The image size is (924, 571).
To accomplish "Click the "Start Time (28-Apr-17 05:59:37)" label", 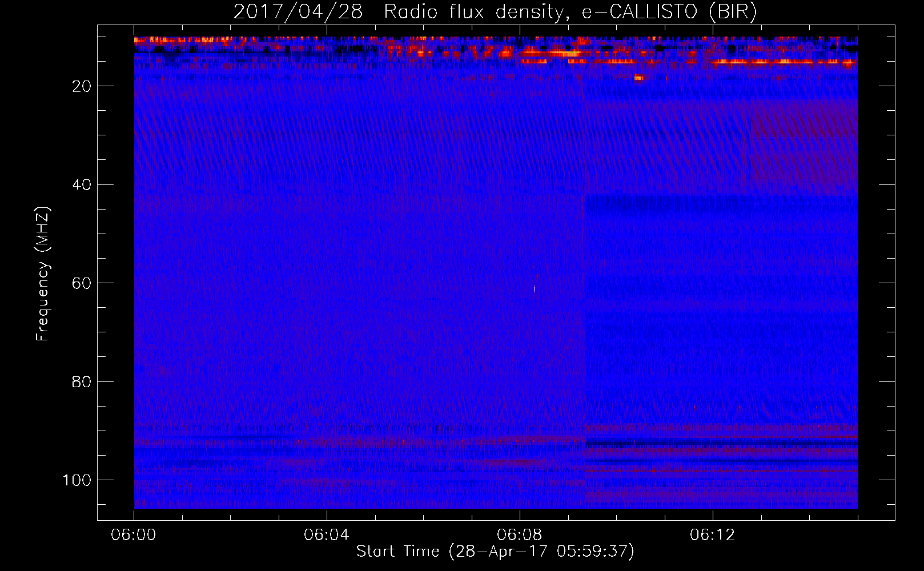I will tap(495, 552).
